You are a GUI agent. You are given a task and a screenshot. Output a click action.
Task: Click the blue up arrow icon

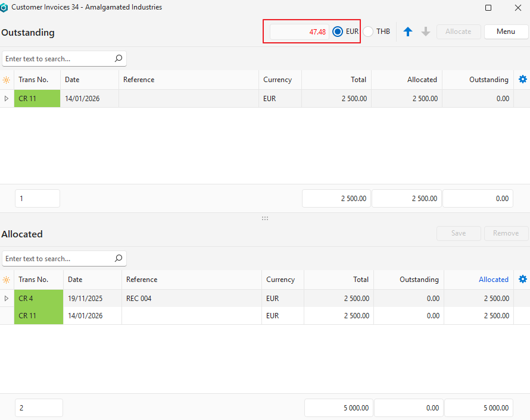[x=408, y=32]
